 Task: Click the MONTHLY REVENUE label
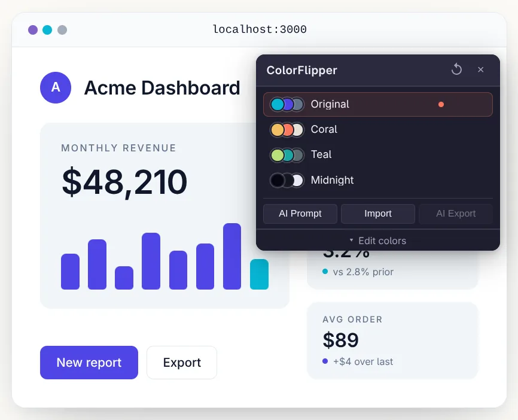pyautogui.click(x=118, y=148)
